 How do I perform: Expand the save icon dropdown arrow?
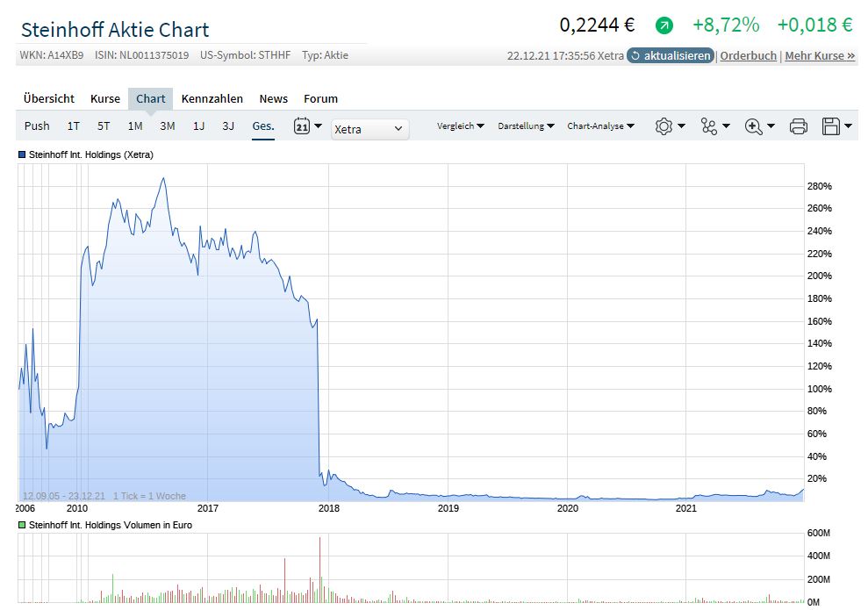coord(848,126)
